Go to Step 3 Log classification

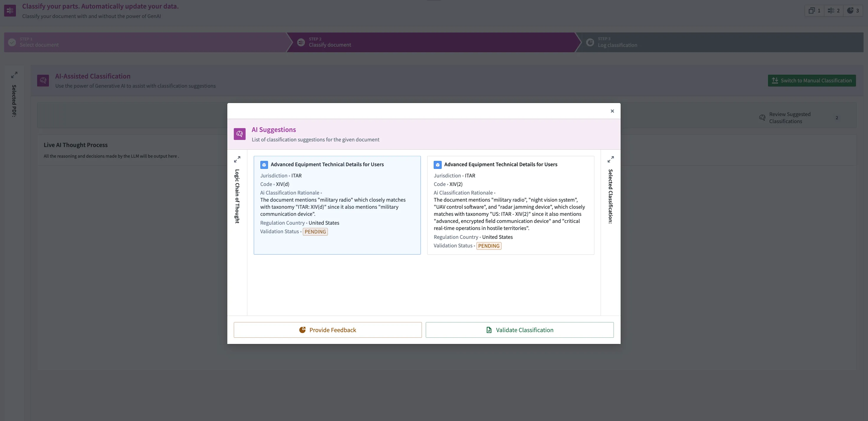[x=617, y=43]
